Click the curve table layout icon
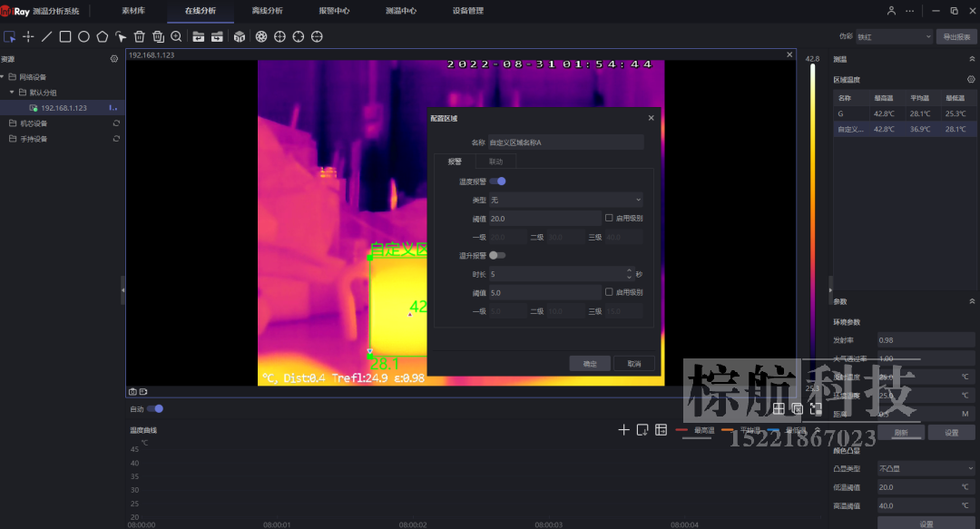 [661, 429]
